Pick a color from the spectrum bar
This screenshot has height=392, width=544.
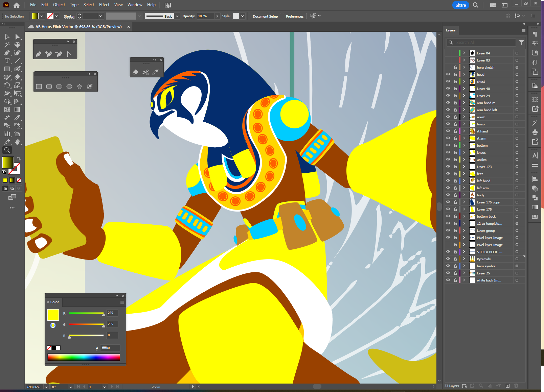pyautogui.click(x=84, y=357)
